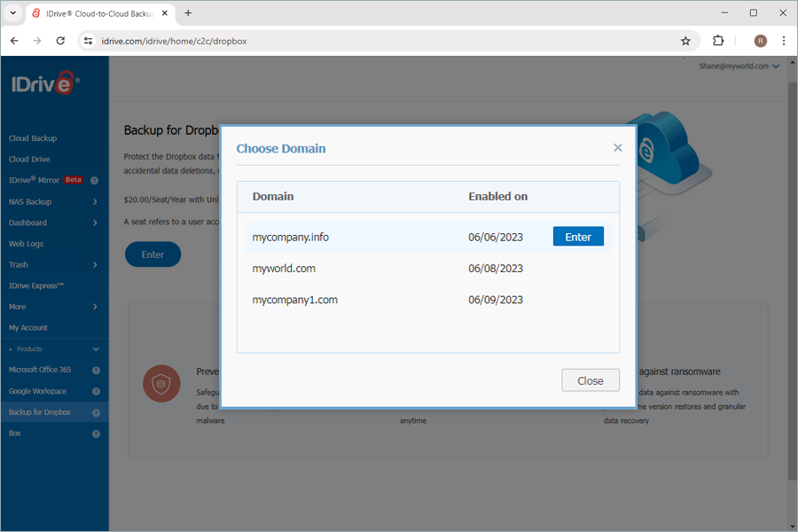Go forward in browser
The height and width of the screenshot is (532, 798).
37,41
